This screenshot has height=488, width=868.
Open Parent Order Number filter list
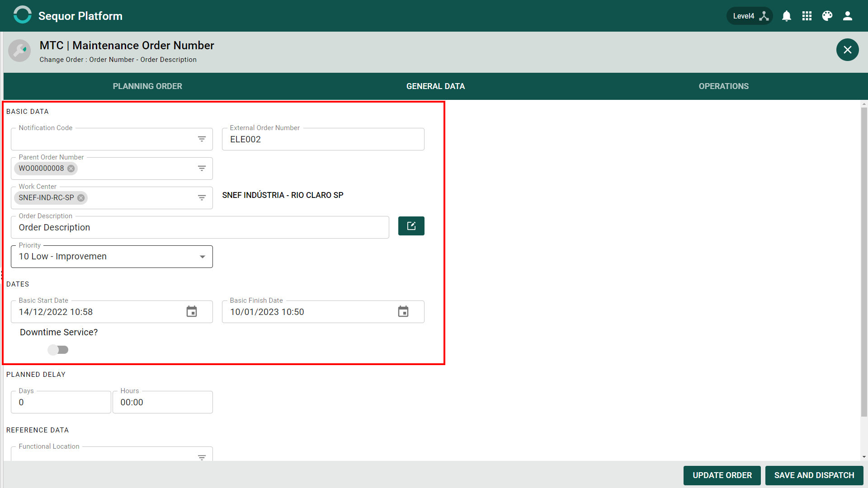(202, 169)
